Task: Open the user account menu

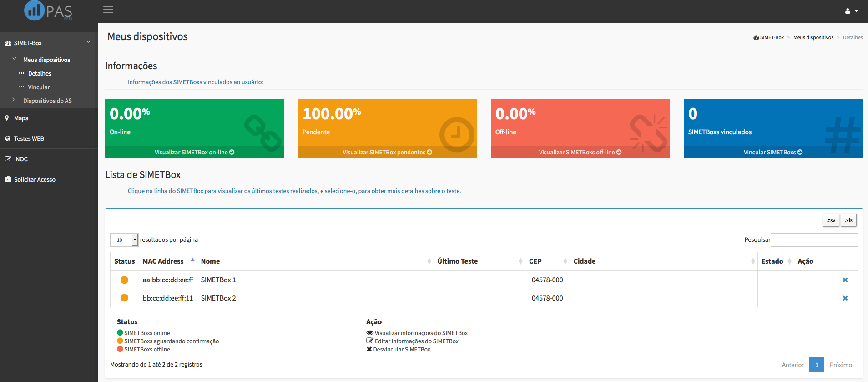Action: 851,11
